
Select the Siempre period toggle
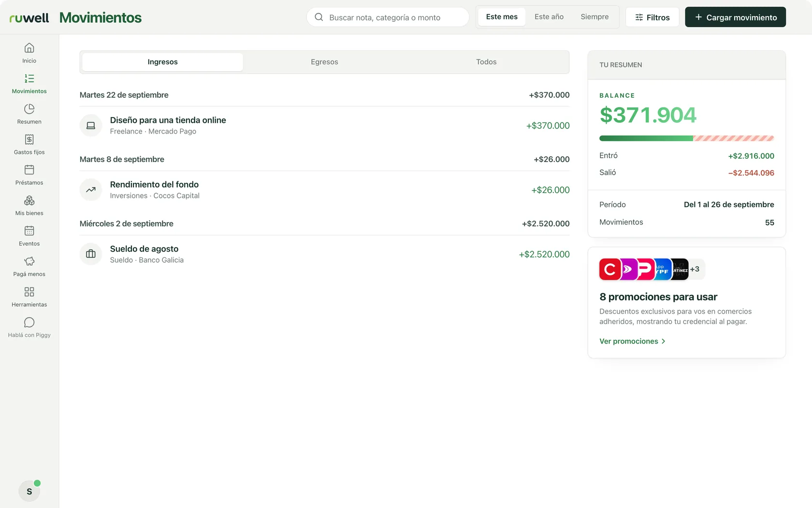click(594, 17)
